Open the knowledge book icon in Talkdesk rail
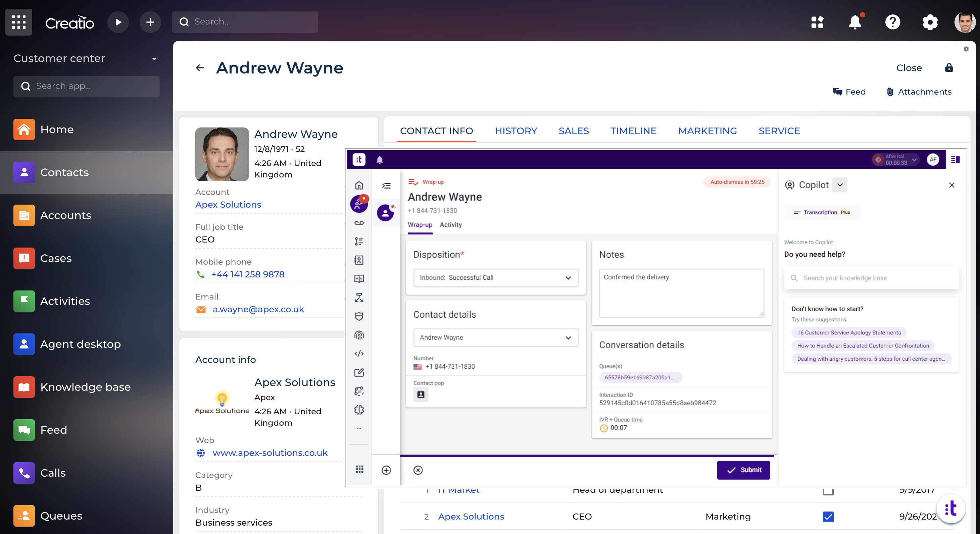Image resolution: width=980 pixels, height=534 pixels. click(359, 279)
